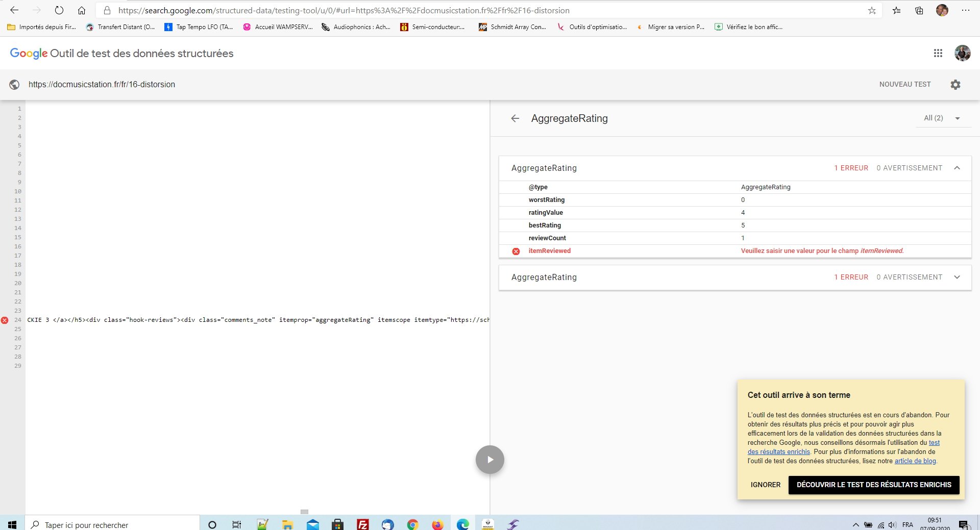Open the Migrer sa version P... bookmark
This screenshot has height=530, width=980.
(671, 27)
